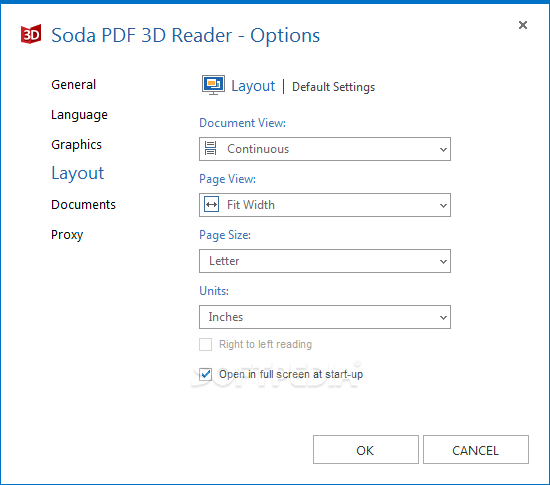Click the Default Settings header text
This screenshot has width=550, height=485.
point(334,87)
